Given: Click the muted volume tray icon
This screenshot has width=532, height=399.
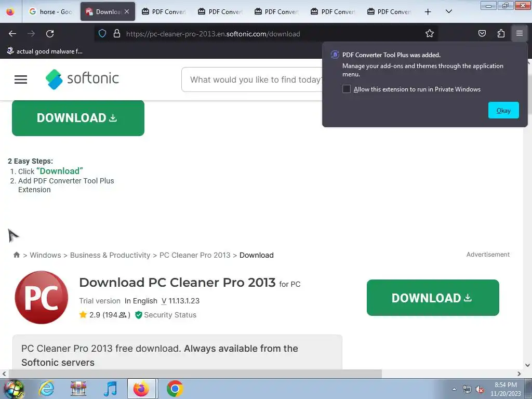Looking at the screenshot, I should pyautogui.click(x=480, y=390).
